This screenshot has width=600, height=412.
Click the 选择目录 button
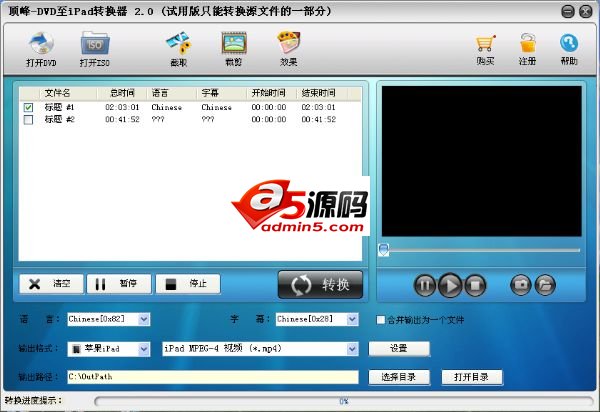point(399,377)
